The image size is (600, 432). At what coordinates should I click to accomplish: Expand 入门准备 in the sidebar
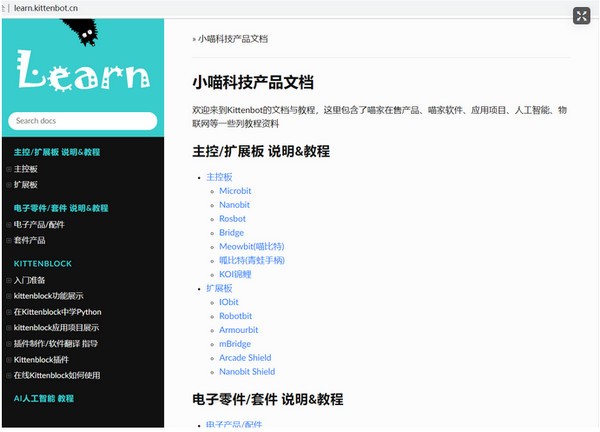pyautogui.click(x=9, y=280)
